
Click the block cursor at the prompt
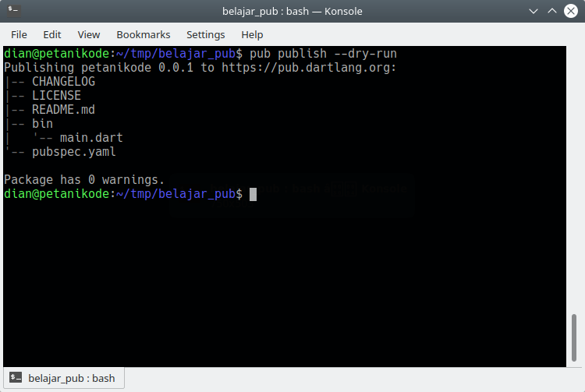coord(253,194)
